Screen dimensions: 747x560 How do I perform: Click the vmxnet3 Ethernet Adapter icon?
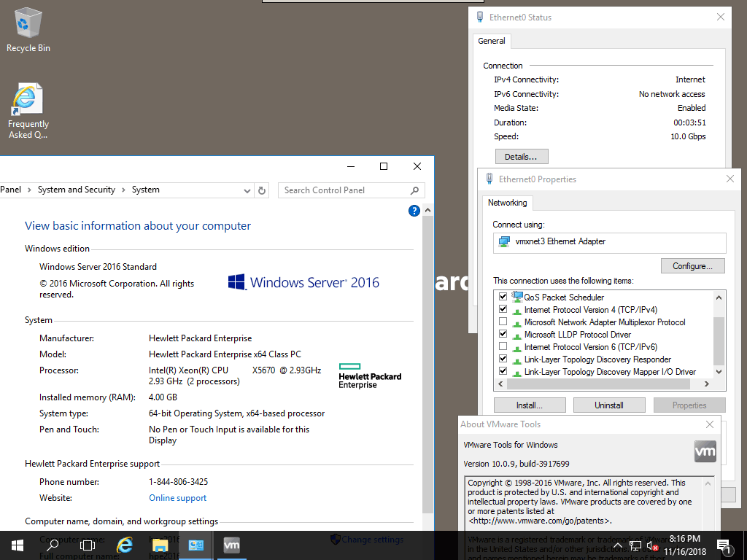tap(503, 242)
